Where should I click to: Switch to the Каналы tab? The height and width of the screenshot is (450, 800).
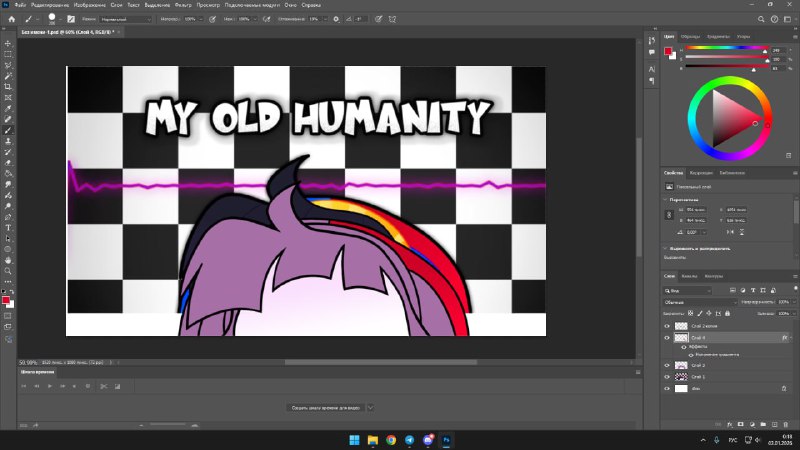pos(689,276)
